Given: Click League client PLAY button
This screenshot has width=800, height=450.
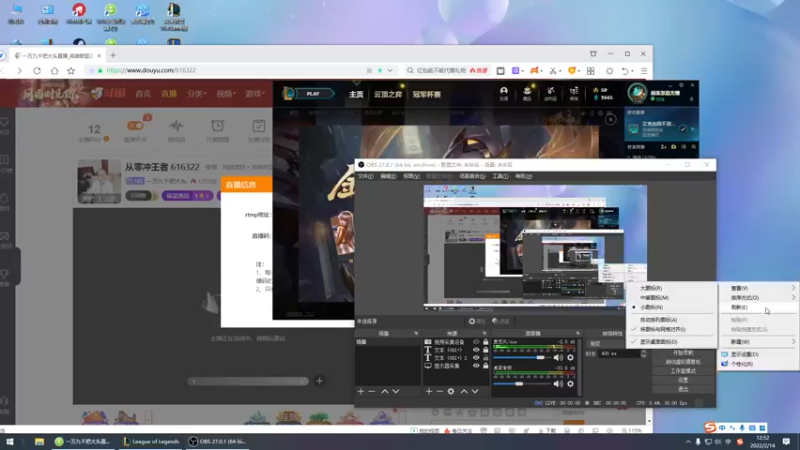Looking at the screenshot, I should [308, 94].
